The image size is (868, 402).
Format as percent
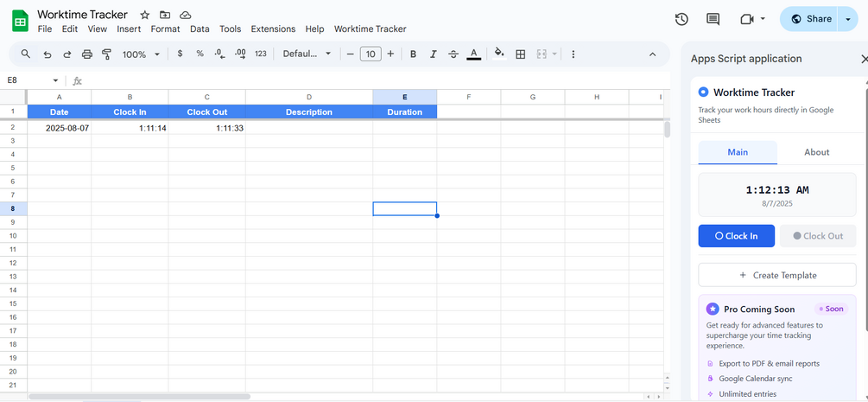(x=200, y=54)
